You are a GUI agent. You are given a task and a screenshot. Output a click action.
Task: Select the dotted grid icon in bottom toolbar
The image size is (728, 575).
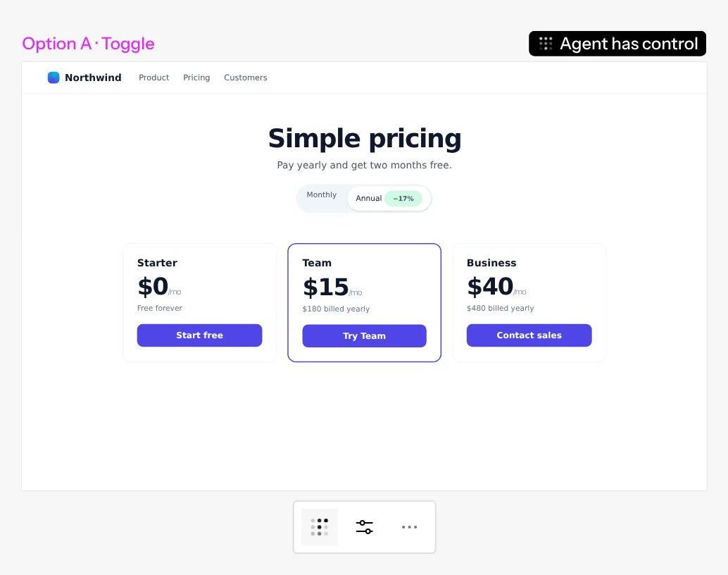320,526
